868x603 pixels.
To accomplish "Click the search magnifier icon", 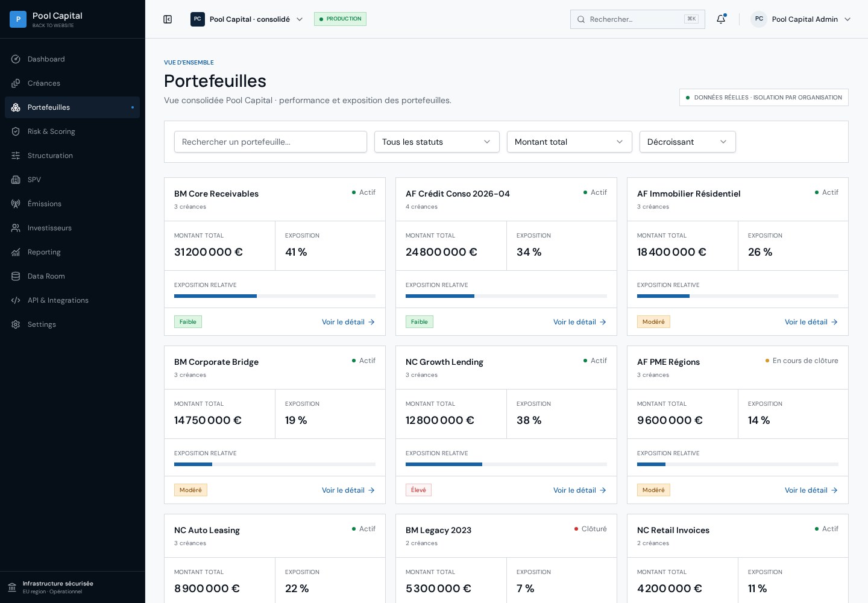I will [581, 19].
